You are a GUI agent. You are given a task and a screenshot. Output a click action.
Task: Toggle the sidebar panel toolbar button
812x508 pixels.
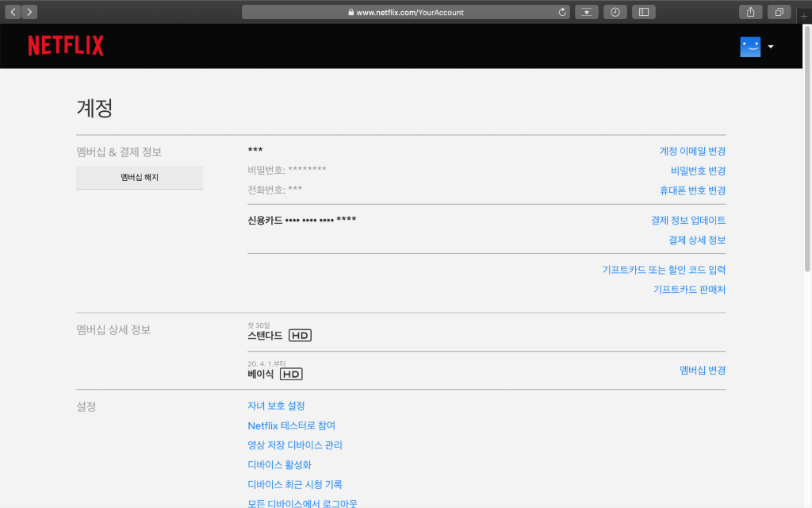click(644, 12)
